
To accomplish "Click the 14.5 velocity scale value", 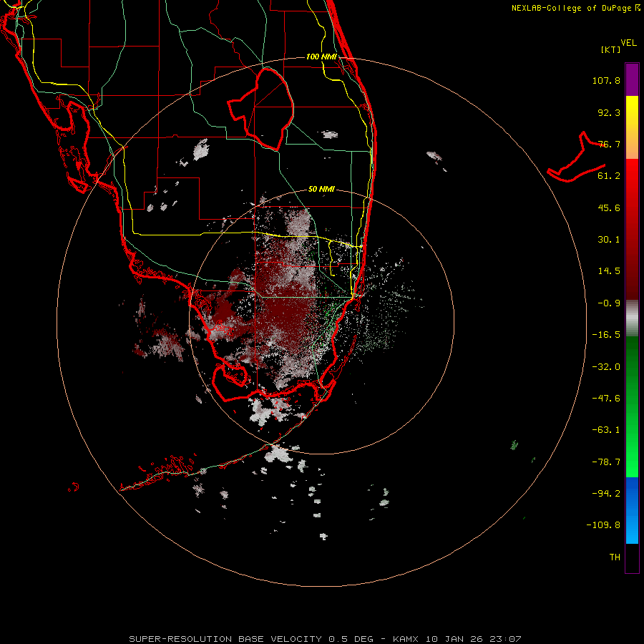I will tap(609, 271).
